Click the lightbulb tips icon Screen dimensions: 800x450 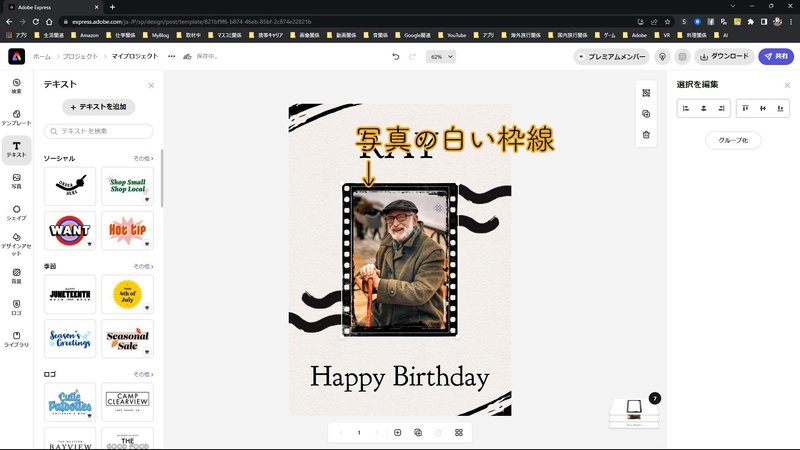point(662,57)
